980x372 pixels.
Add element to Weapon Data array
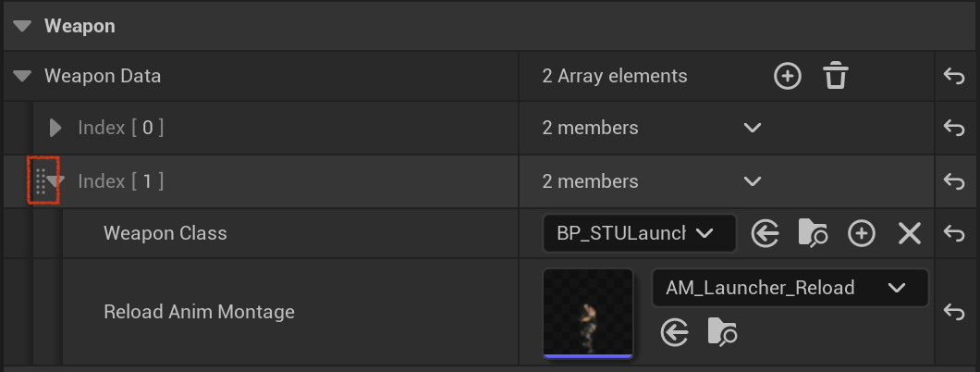(x=788, y=77)
